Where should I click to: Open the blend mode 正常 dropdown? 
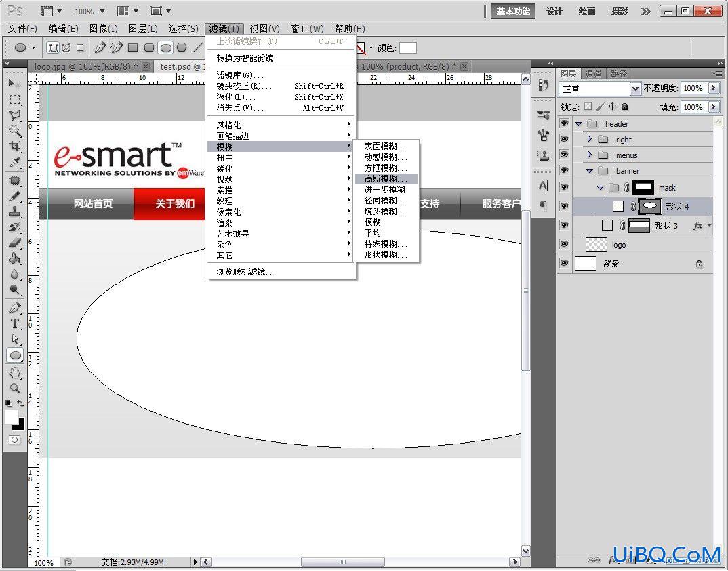pos(599,89)
